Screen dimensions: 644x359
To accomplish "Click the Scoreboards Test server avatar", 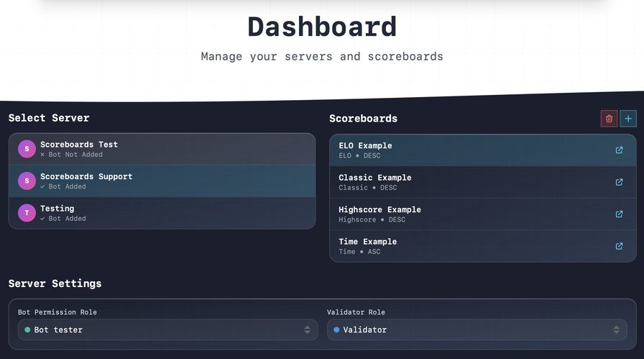I will 27,149.
